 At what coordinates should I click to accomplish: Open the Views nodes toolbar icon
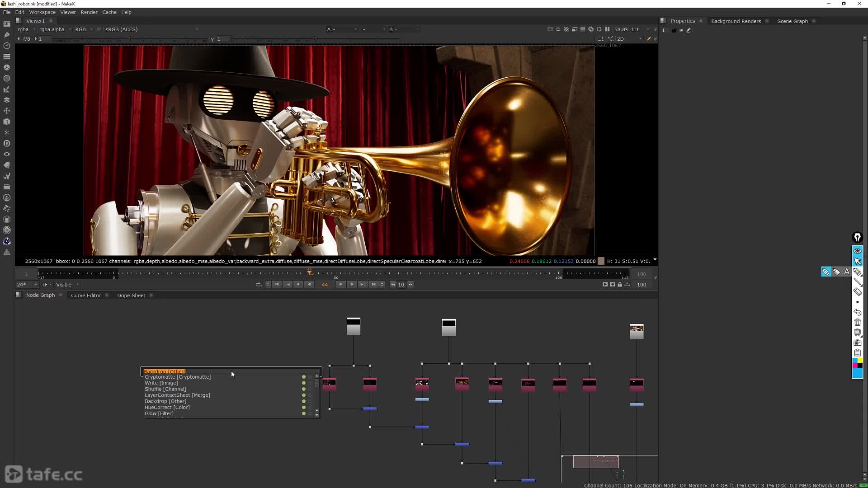coord(7,154)
